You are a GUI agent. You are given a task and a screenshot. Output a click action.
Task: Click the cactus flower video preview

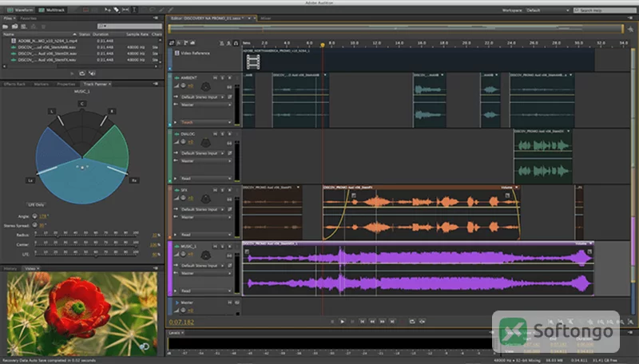pyautogui.click(x=82, y=314)
